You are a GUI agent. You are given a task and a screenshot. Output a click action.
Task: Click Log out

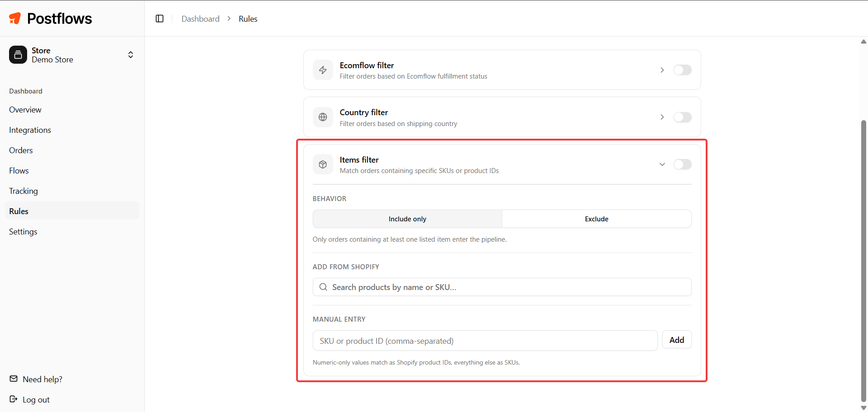pos(36,399)
